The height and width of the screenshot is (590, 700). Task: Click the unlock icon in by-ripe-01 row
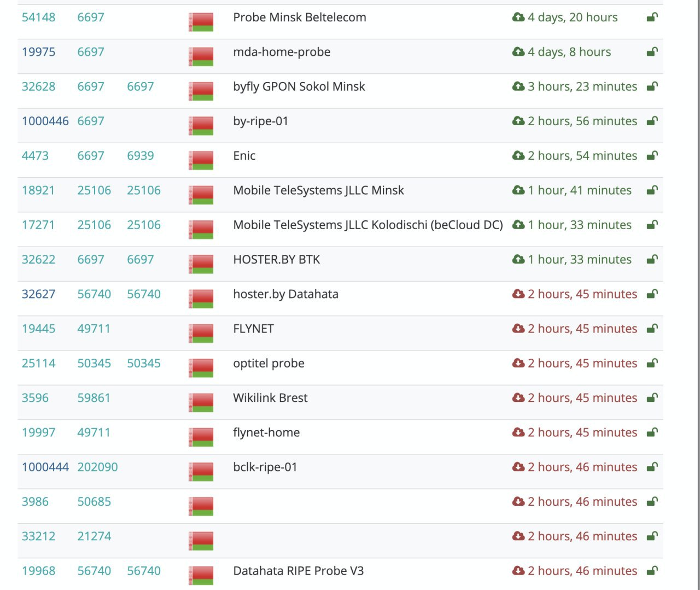(652, 121)
